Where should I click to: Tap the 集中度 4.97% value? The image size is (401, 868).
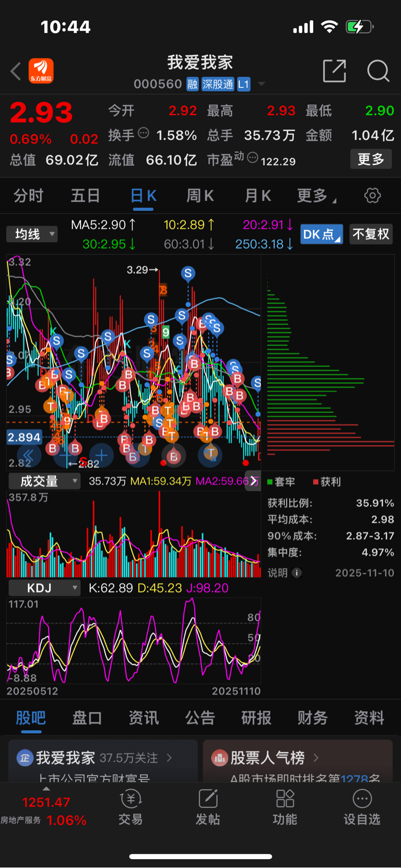(378, 552)
